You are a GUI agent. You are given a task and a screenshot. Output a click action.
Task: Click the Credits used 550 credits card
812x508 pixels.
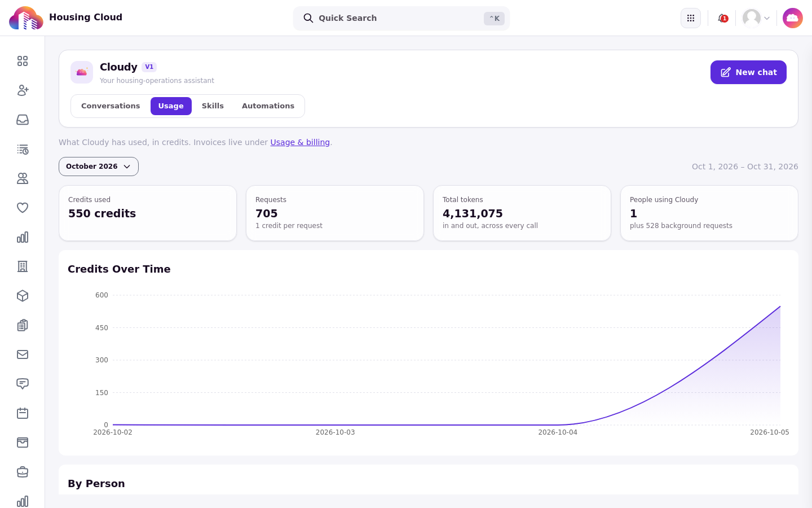[x=148, y=213]
